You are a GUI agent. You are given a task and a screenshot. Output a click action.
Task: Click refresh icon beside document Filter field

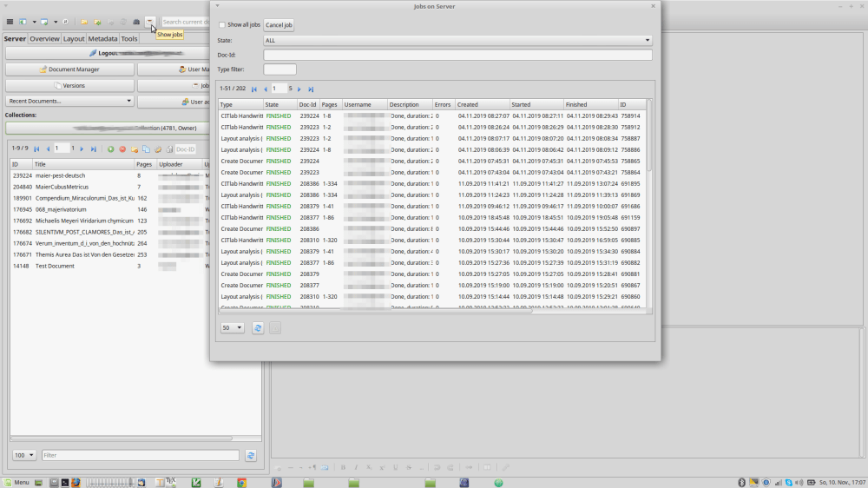251,455
